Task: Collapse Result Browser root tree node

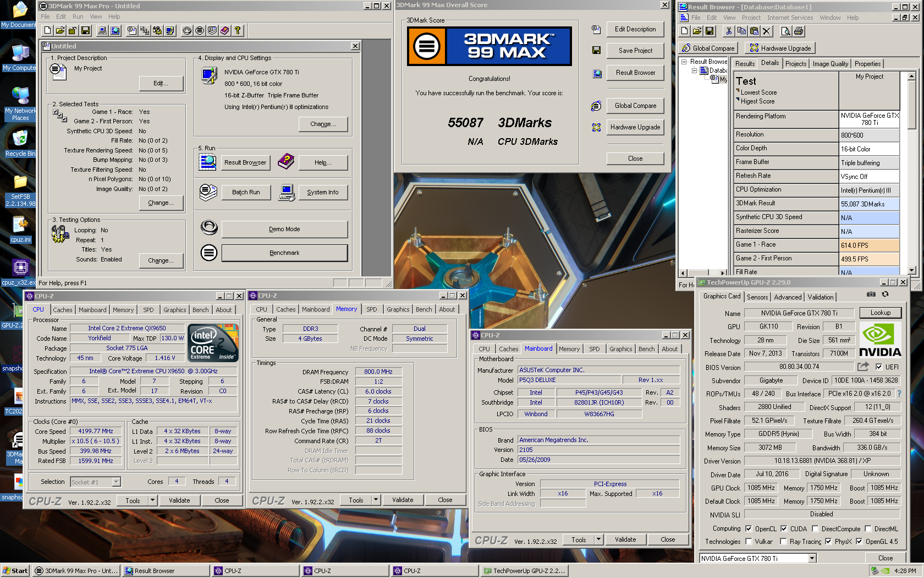Action: 684,62
